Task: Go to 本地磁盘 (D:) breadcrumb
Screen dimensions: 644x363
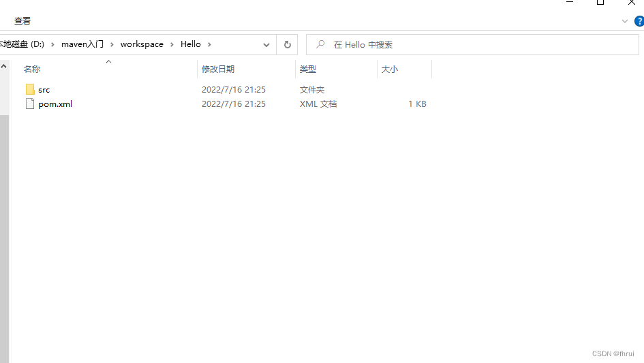Action: coord(22,44)
